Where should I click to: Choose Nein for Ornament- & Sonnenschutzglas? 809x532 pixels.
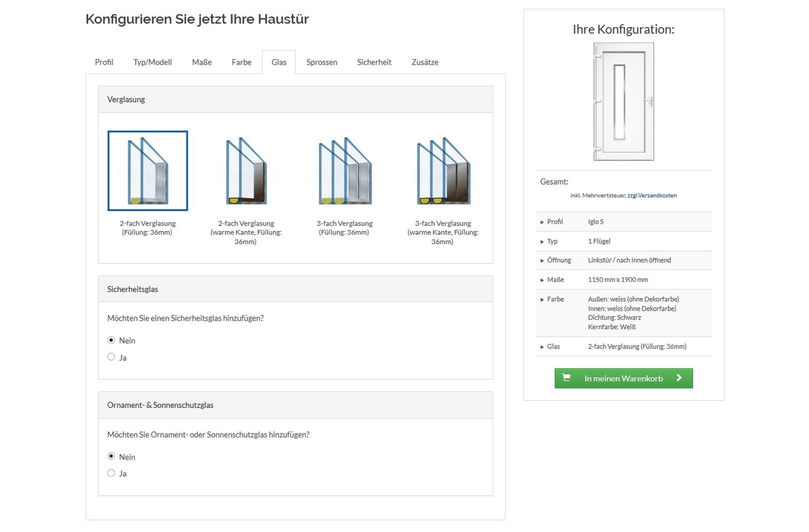coord(111,456)
